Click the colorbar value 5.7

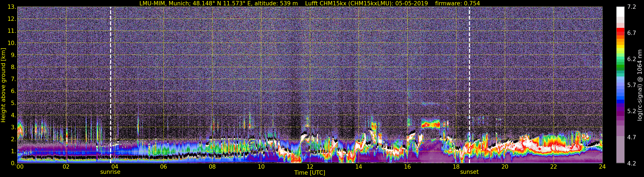pos(632,85)
